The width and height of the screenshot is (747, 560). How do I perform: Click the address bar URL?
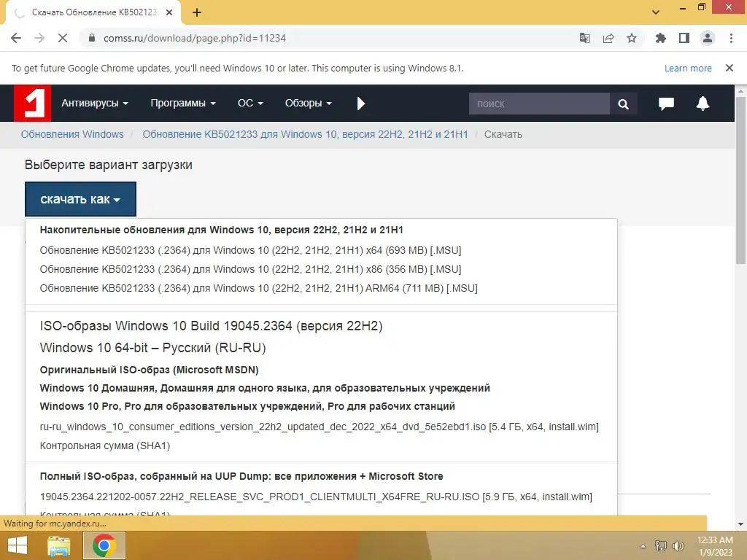(194, 38)
